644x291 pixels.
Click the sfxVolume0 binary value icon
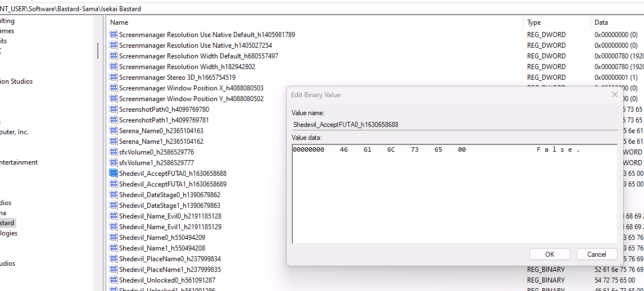114,152
